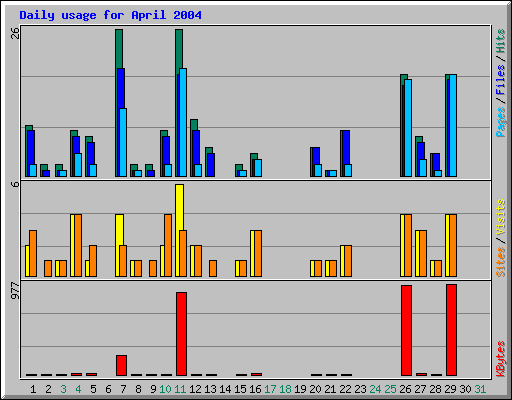Click the orange "Sites" legend label
This screenshot has width=512, height=400.
pyautogui.click(x=500, y=262)
